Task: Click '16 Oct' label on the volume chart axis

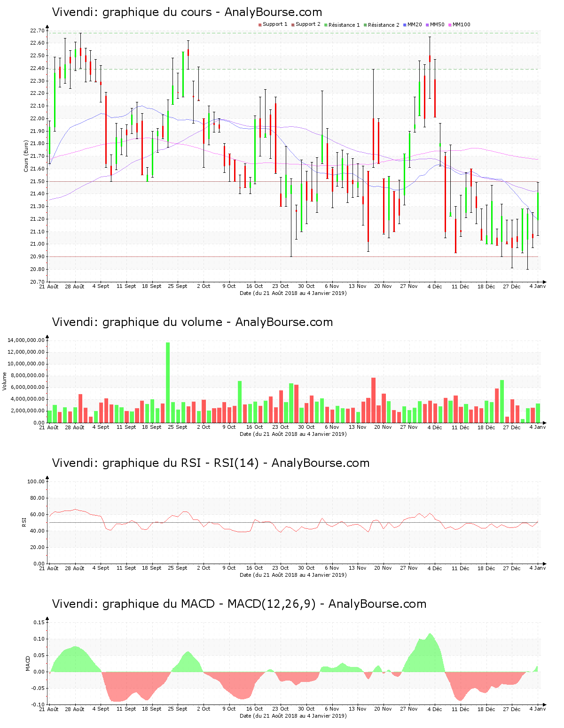Action: (255, 427)
